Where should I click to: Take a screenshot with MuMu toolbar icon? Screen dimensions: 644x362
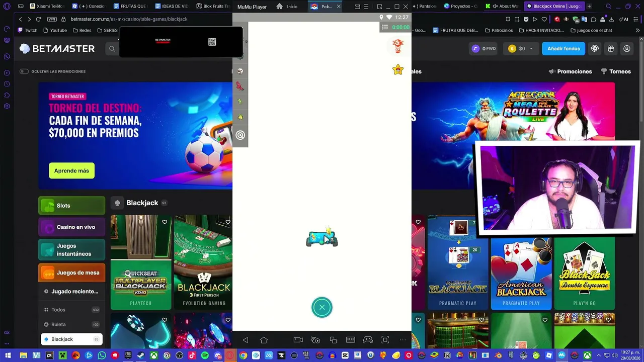tap(385, 340)
